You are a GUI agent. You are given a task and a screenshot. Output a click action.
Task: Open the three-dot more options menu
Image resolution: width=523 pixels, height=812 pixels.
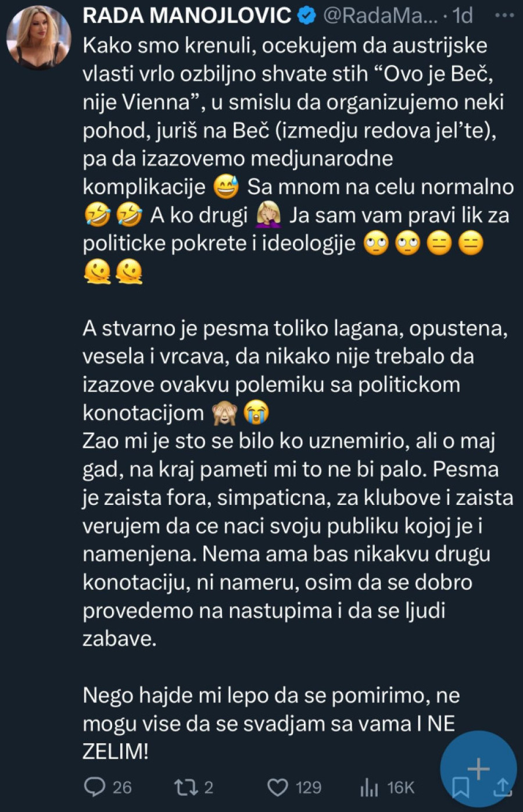pyautogui.click(x=503, y=15)
